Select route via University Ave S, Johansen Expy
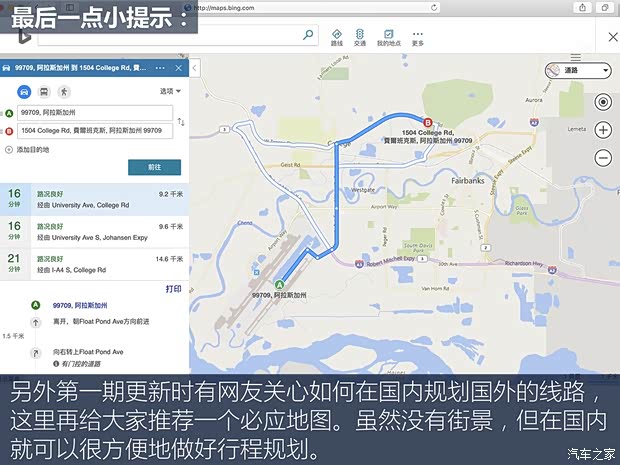 click(95, 232)
